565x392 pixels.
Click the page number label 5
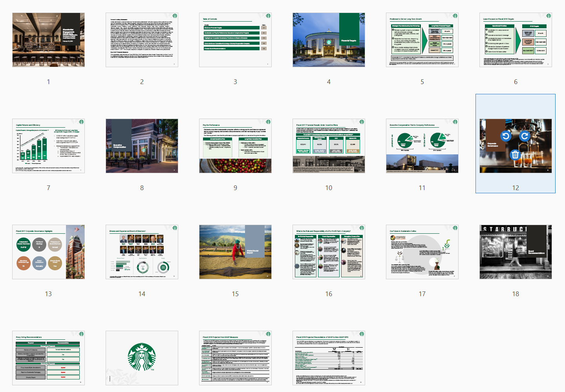point(422,82)
